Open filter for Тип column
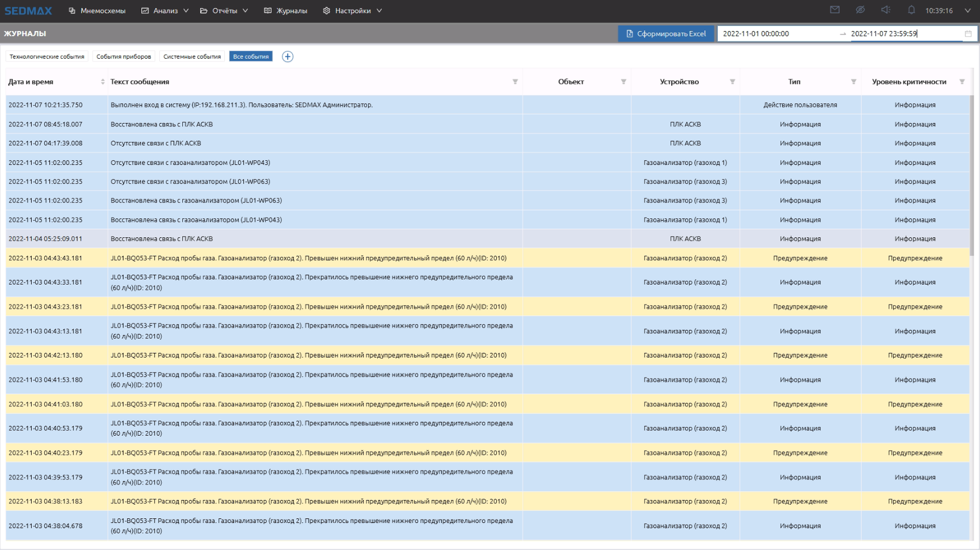980x550 pixels. (853, 82)
